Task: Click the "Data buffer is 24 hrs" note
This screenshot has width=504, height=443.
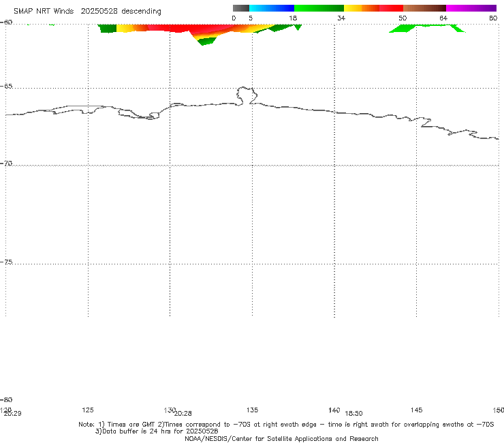Action: (x=157, y=431)
